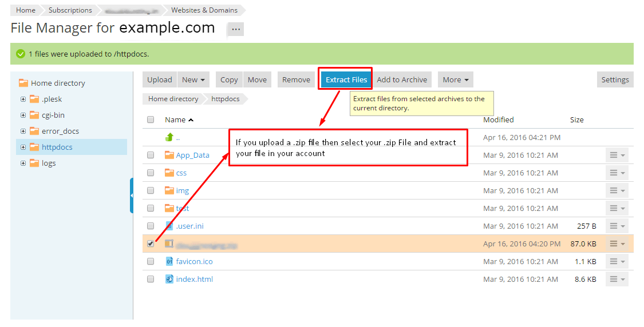Collapse the sidebar using the blue handle

point(132,196)
